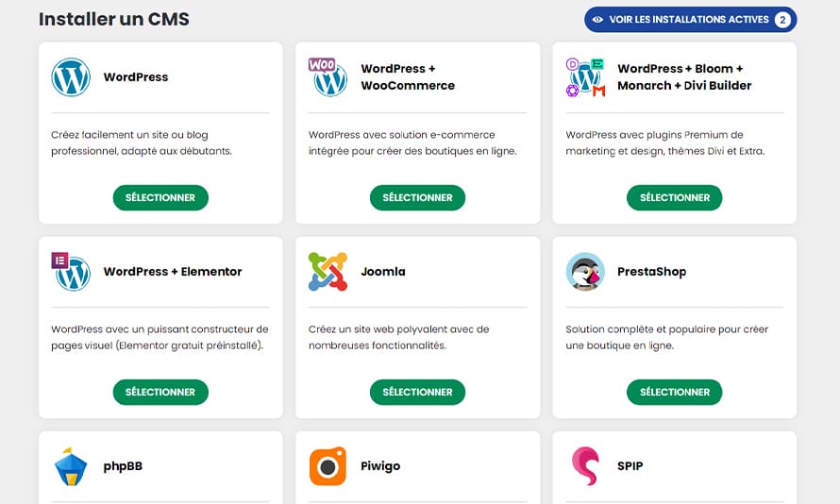Click the eye icon in active installations button
Viewport: 840px width, 504px height.
597,20
